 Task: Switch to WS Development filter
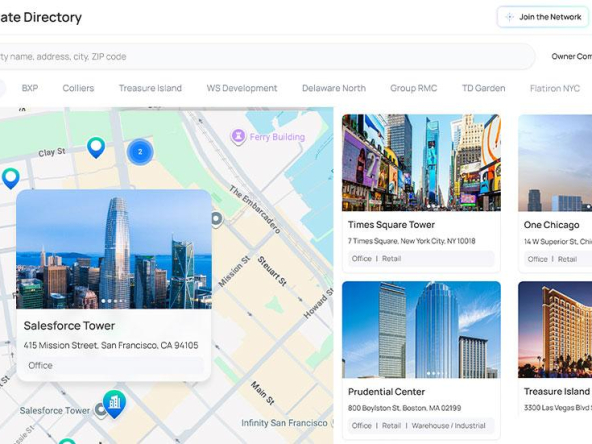click(242, 88)
